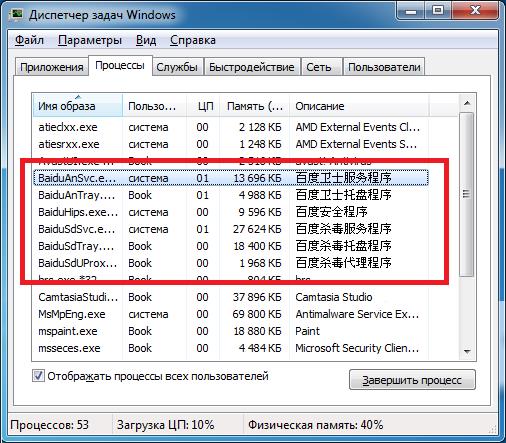Click Процессов: 53 in status bar

coord(50,425)
